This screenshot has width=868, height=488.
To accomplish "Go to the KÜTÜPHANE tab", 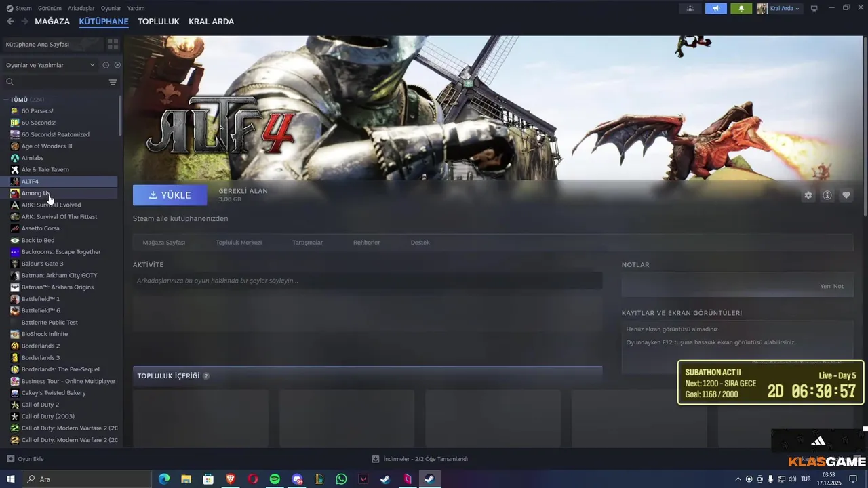I will 104,22.
